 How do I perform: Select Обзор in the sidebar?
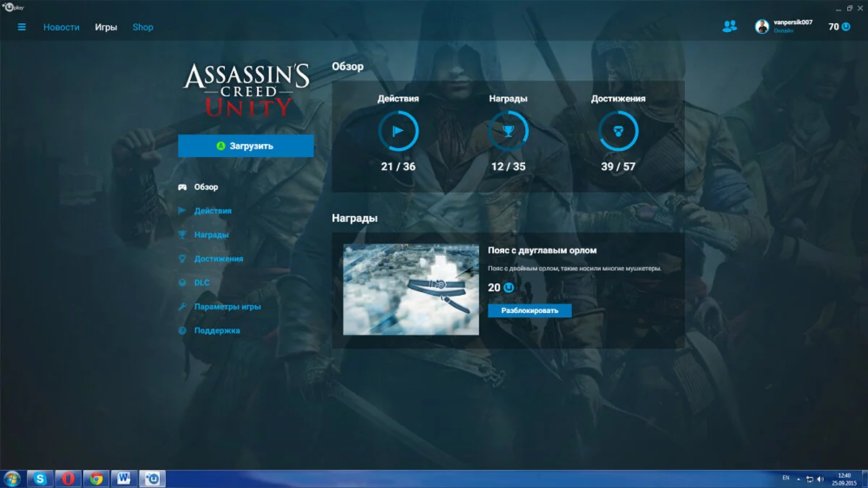(x=206, y=187)
